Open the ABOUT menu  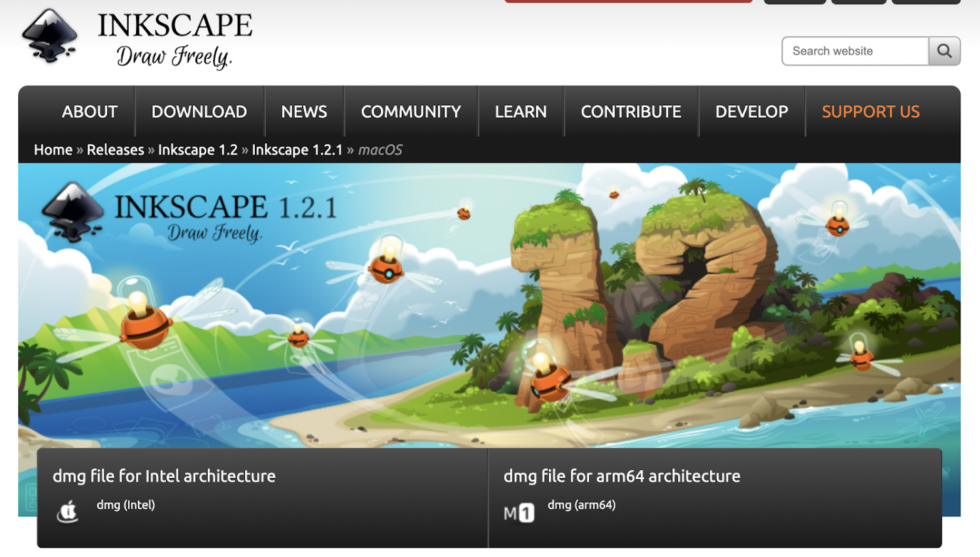click(90, 111)
